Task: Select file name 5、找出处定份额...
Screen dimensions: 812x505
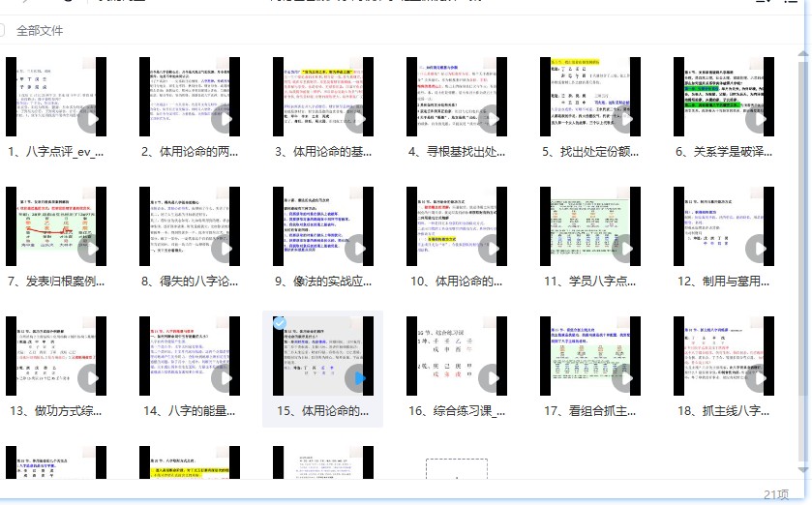Action: [x=590, y=152]
